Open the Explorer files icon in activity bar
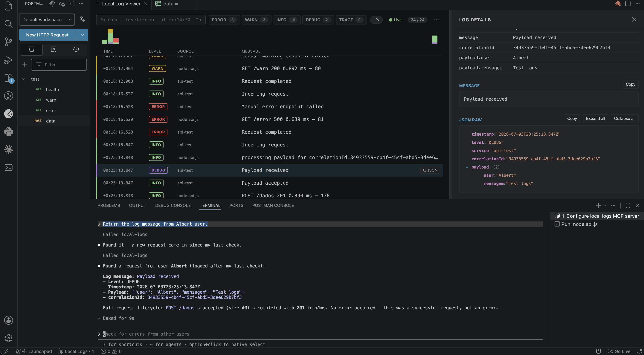The image size is (644, 355). pos(8,6)
